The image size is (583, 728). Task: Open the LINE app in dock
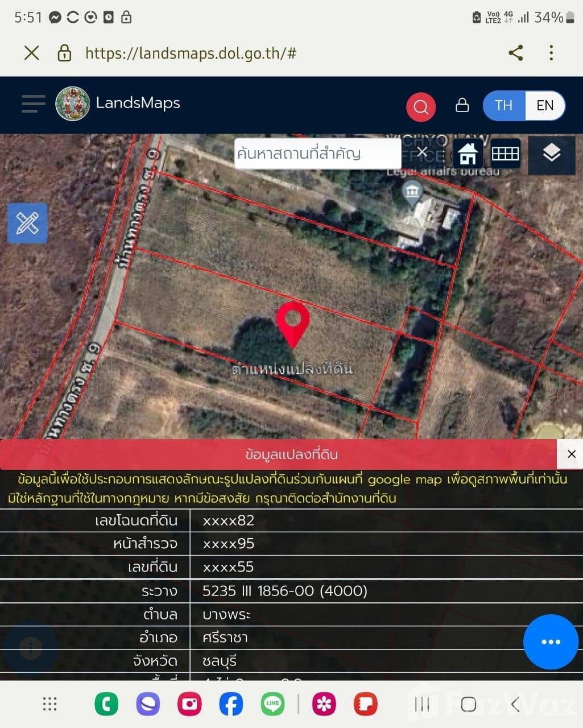click(272, 704)
